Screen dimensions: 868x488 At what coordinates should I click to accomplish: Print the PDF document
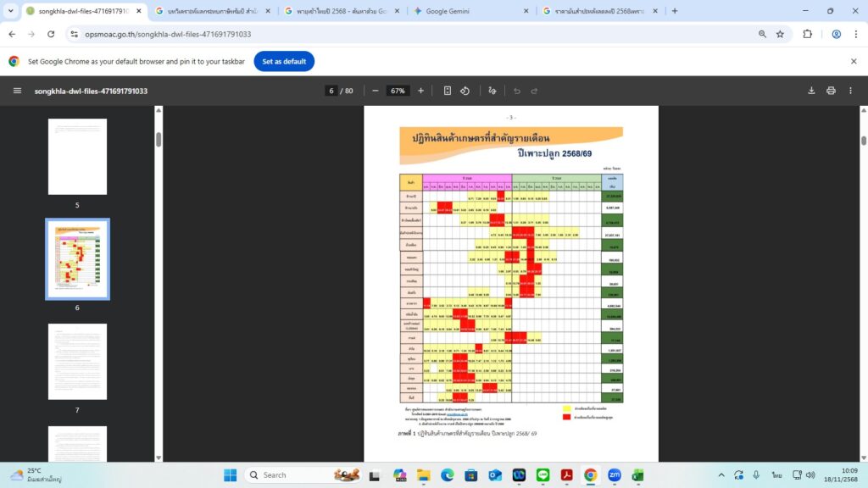tap(831, 91)
